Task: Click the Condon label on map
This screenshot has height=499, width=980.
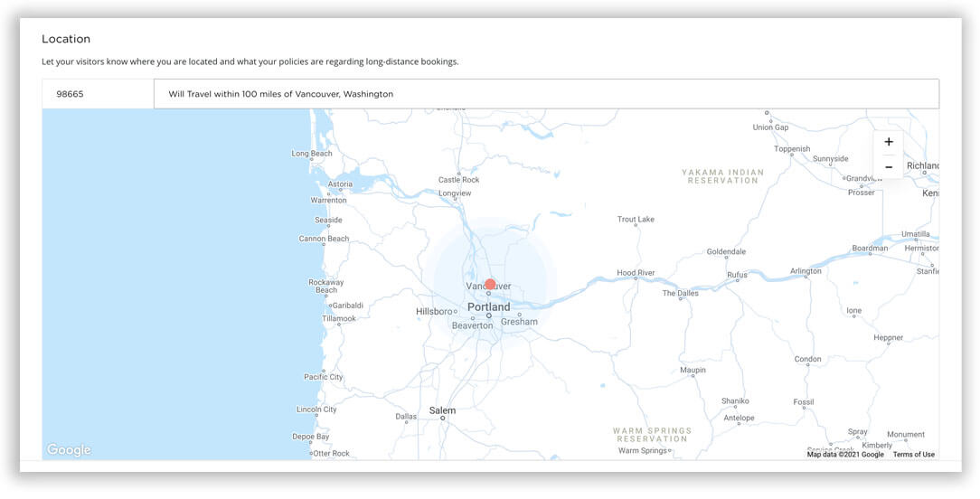Action: coord(807,360)
